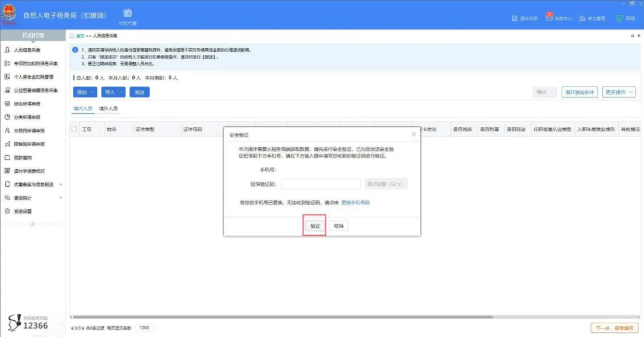Viewport: 644px width, 337px height.
Task: Click the 个人养老金扣除管理 sidebar icon
Action: point(7,77)
